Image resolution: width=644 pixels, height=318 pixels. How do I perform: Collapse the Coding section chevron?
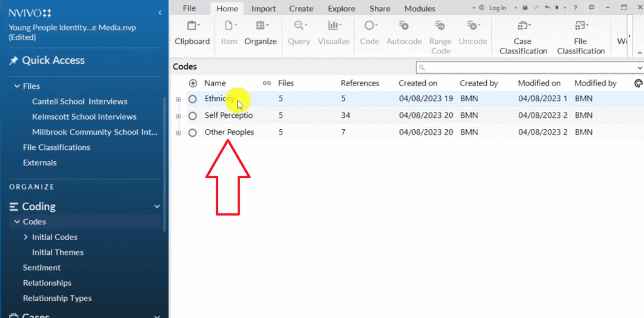click(157, 207)
